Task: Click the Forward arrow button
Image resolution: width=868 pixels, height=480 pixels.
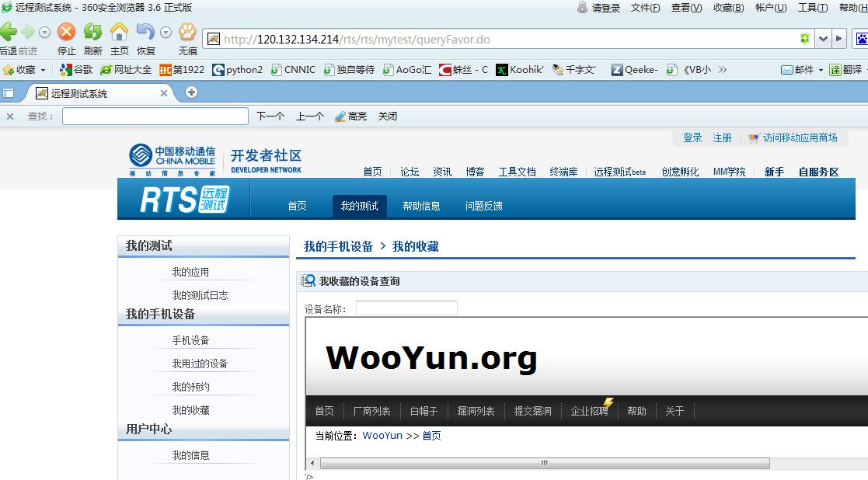Action: click(28, 32)
